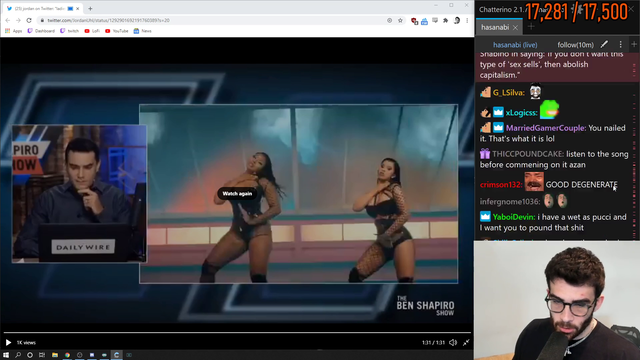The width and height of the screenshot is (640, 360).
Task: Go back in Chrome browser
Action: (x=8, y=20)
